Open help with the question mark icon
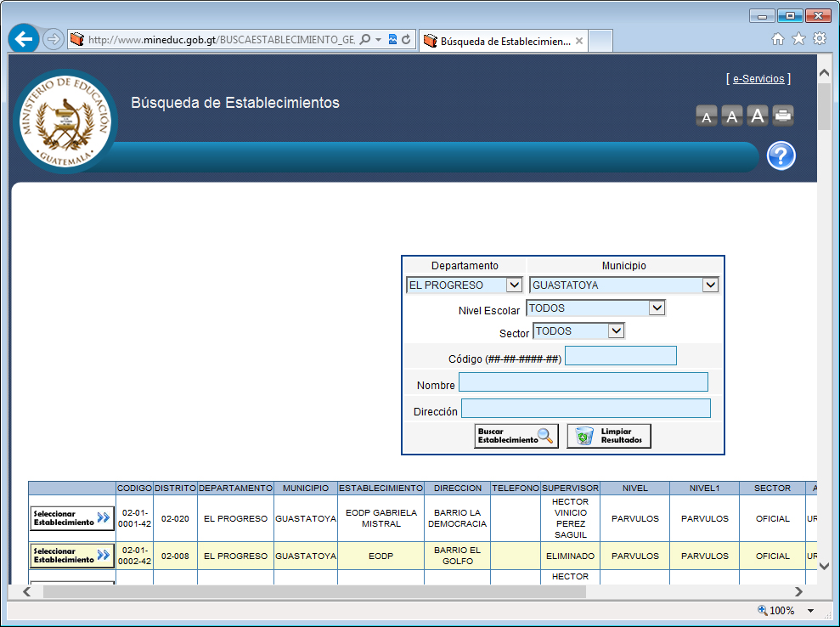The image size is (840, 627). [781, 156]
